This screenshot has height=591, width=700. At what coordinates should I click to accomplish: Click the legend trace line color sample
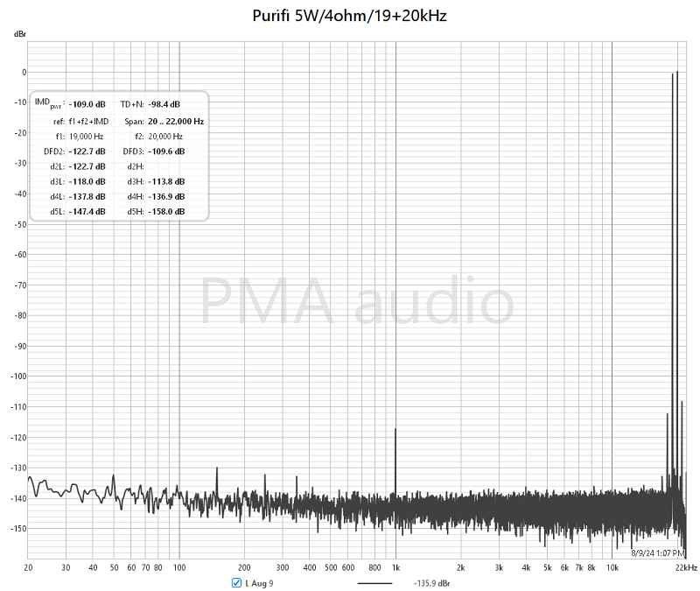pos(374,583)
